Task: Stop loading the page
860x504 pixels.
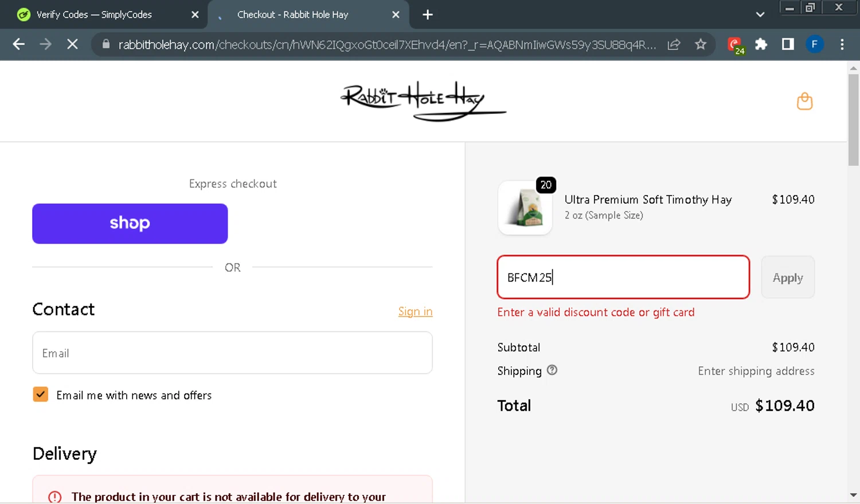Action: (x=72, y=44)
